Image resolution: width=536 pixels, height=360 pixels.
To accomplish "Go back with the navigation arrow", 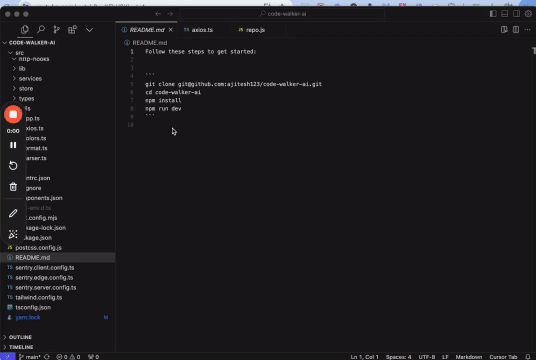I will click(x=158, y=14).
